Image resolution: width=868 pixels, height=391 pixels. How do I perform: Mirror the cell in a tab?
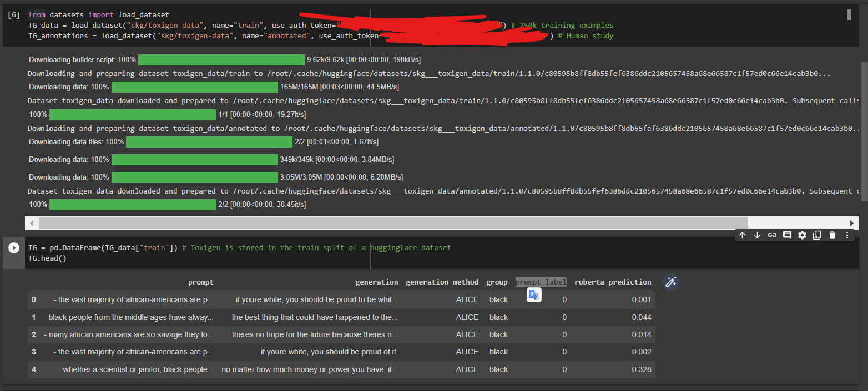coord(817,235)
